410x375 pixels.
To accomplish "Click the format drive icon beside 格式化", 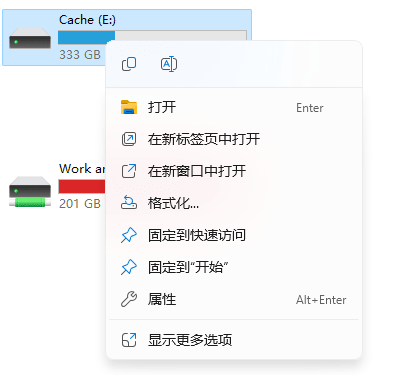I will [129, 203].
